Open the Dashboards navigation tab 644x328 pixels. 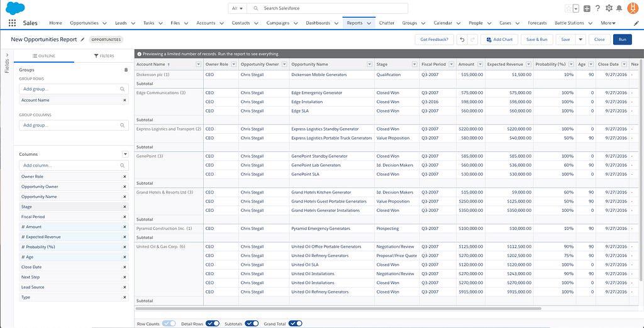coord(318,23)
